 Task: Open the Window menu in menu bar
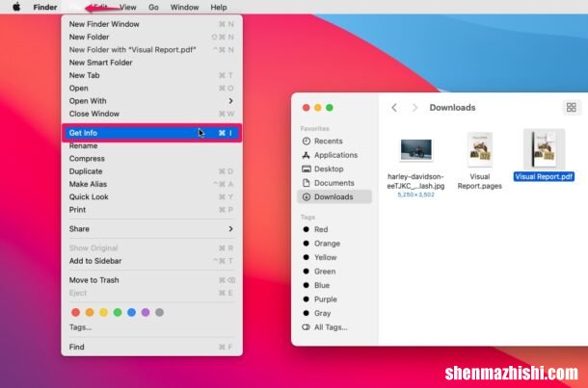tap(184, 7)
